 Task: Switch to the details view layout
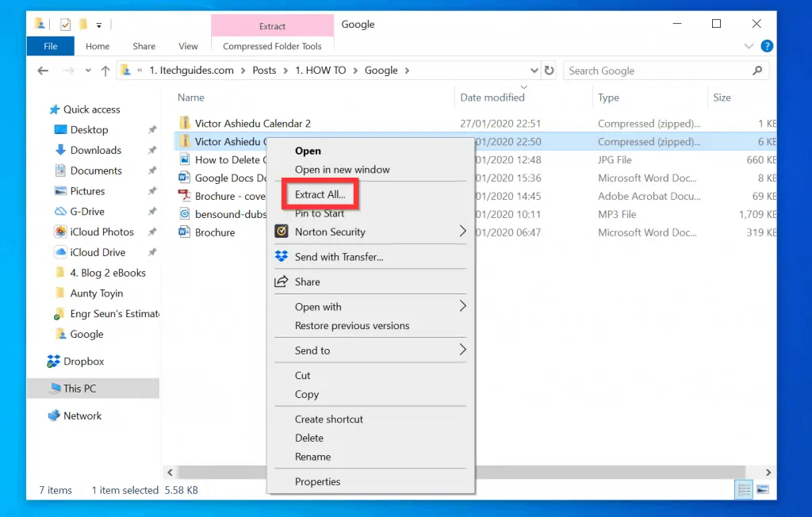[x=743, y=488]
